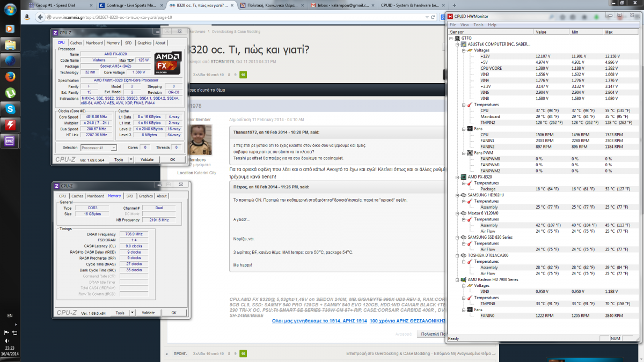Click the forum member's avatar photo
Viewport: 644px width, 362px height.
[201, 139]
